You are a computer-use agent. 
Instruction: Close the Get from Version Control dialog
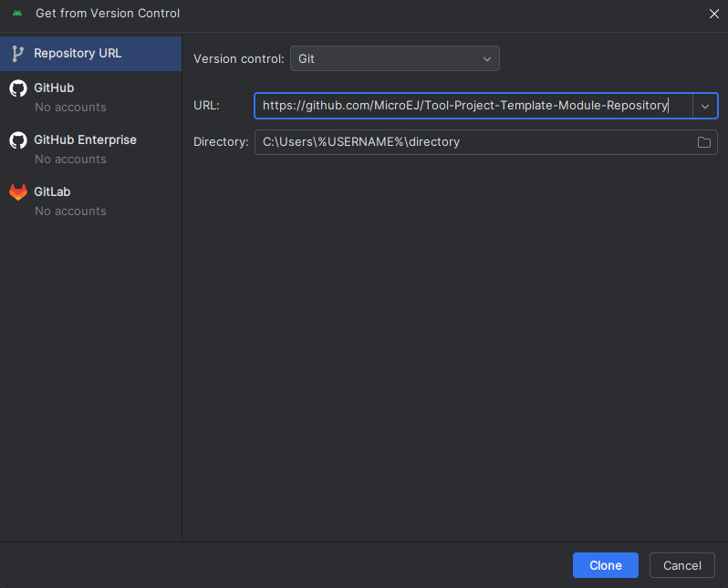(x=712, y=14)
